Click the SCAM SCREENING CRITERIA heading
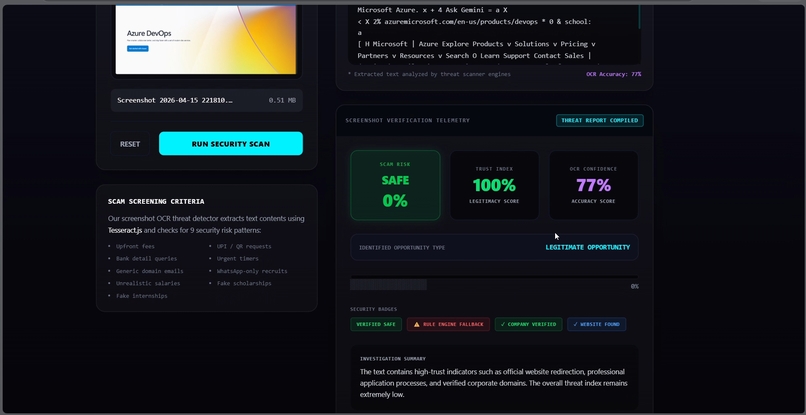The width and height of the screenshot is (806, 415). 156,202
